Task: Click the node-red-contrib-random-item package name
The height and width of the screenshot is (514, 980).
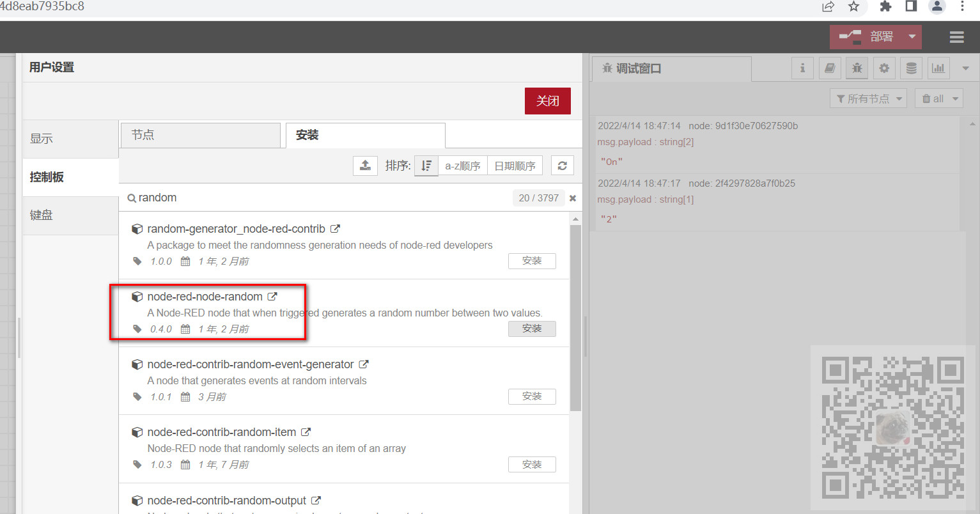Action: (222, 432)
